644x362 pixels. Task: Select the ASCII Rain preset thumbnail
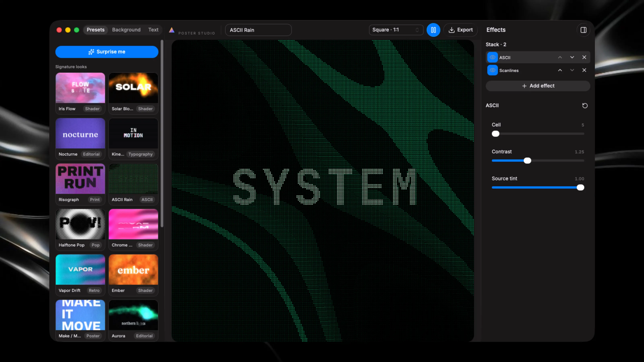(x=133, y=179)
